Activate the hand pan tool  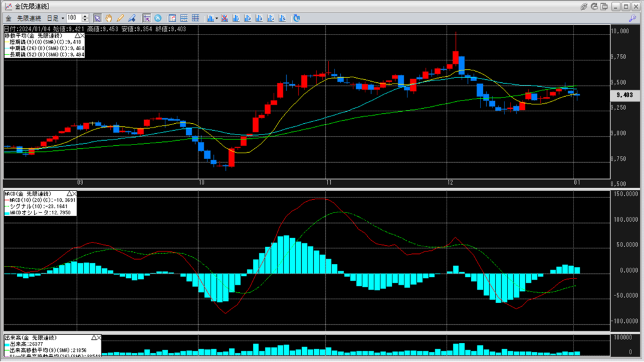click(108, 18)
